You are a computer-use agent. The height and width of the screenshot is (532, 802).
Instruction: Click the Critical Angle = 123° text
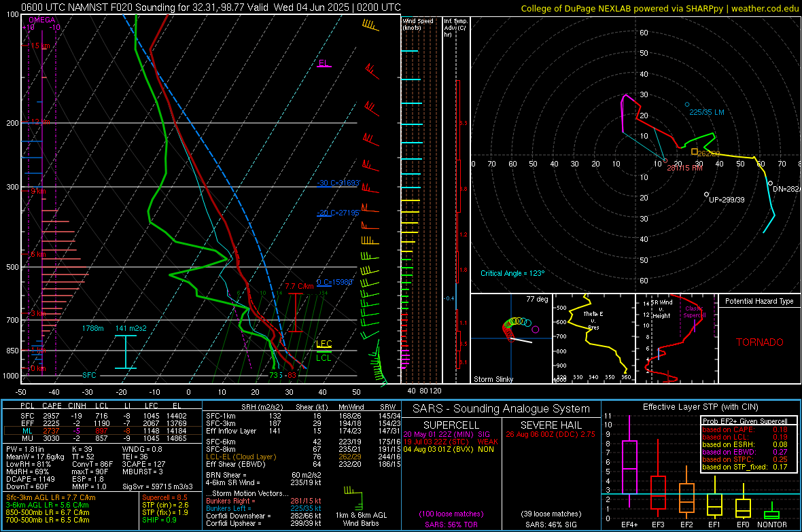click(x=512, y=273)
